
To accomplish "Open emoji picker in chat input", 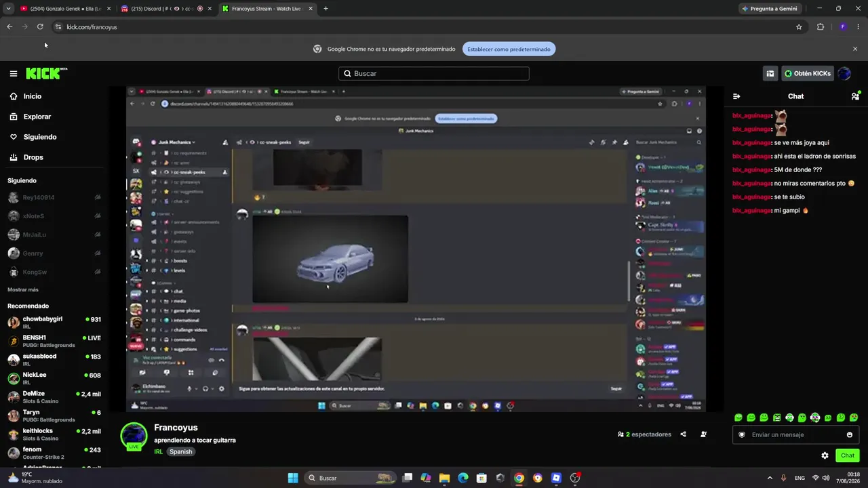I will [x=850, y=434].
